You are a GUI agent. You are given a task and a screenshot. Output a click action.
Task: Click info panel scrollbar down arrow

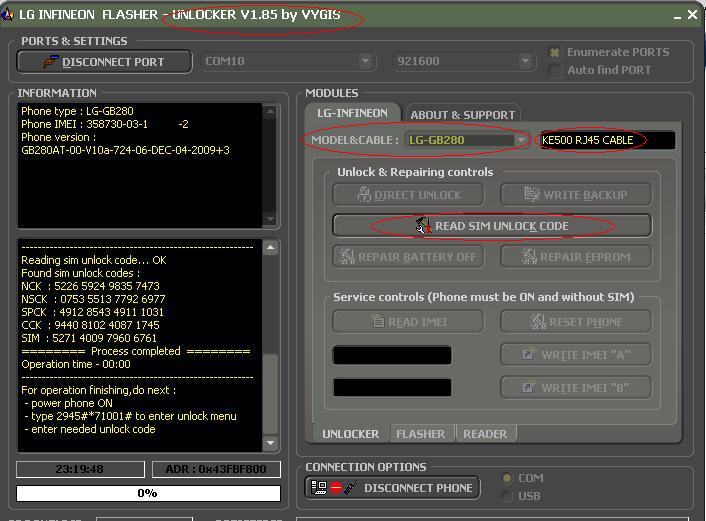point(270,219)
